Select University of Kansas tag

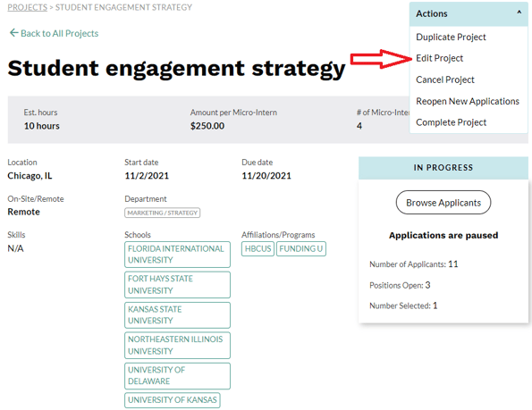pos(172,400)
